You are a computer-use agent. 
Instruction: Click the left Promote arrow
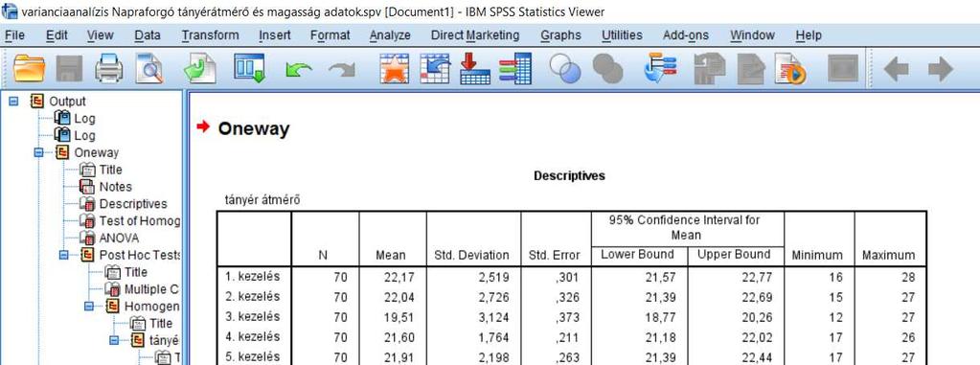pos(896,69)
